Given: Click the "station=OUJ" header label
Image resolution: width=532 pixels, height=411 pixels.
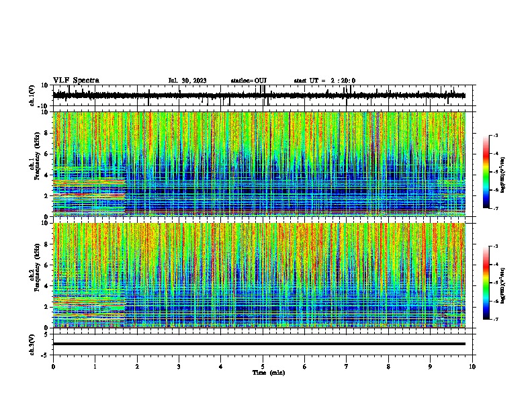Looking at the screenshot, I should (x=249, y=81).
